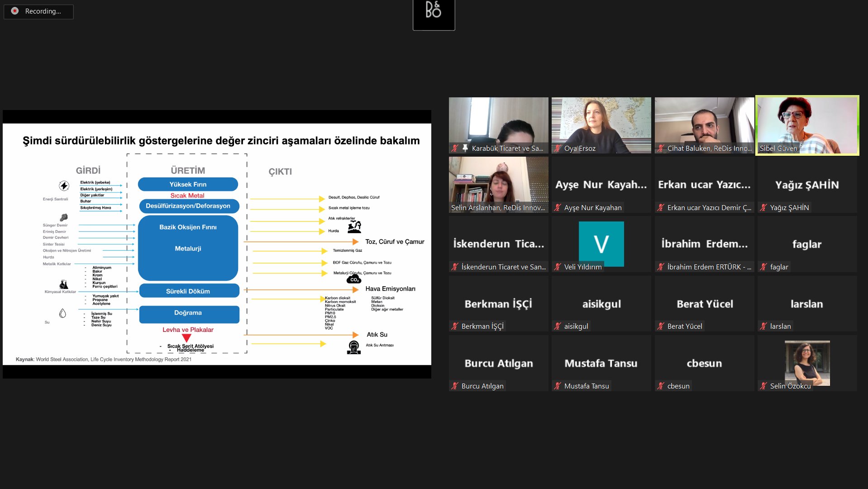Click muted mic icon for Veli Yıldırım
The height and width of the screenshot is (489, 868).
coord(558,267)
